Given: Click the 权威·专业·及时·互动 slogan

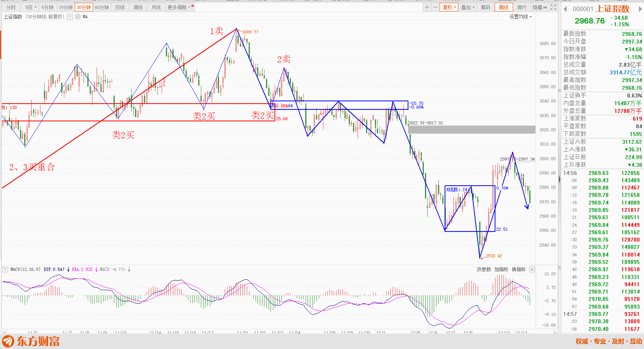Looking at the screenshot, I should pyautogui.click(x=609, y=341).
